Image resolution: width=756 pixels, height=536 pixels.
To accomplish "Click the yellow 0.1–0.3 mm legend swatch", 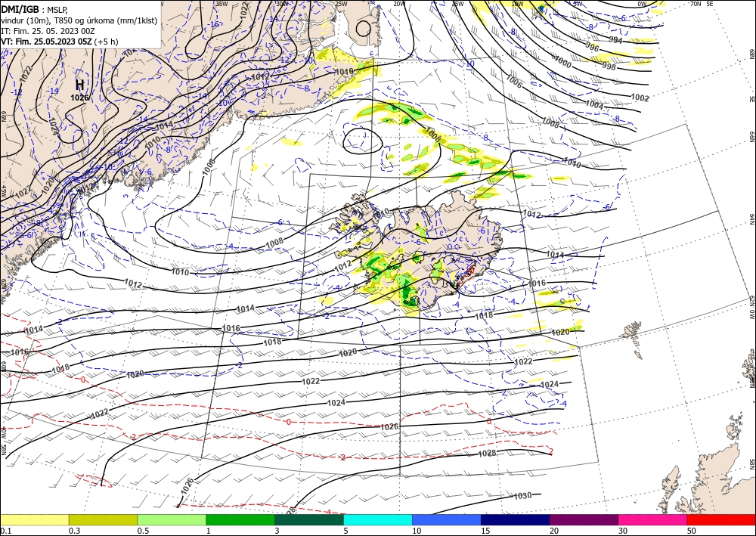I will tap(34, 519).
